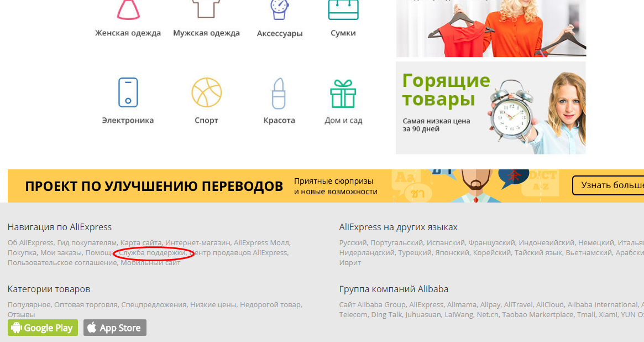This screenshot has height=342, width=644.
Task: Select Тайский язык
Action: [x=538, y=252]
